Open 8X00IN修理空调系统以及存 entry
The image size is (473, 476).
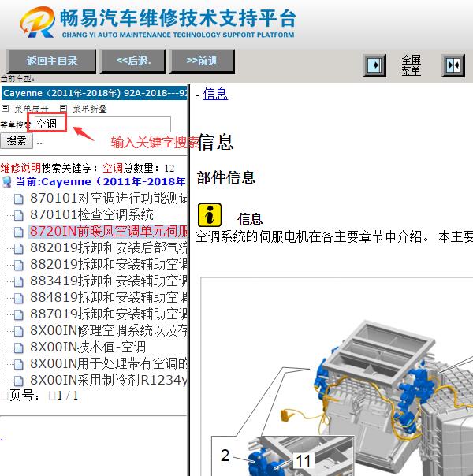[x=109, y=330]
